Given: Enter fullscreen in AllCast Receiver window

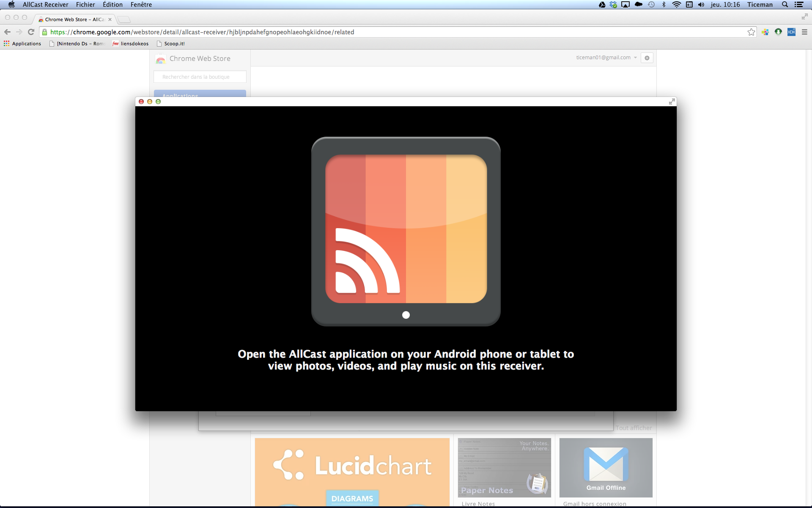Looking at the screenshot, I should [x=672, y=102].
